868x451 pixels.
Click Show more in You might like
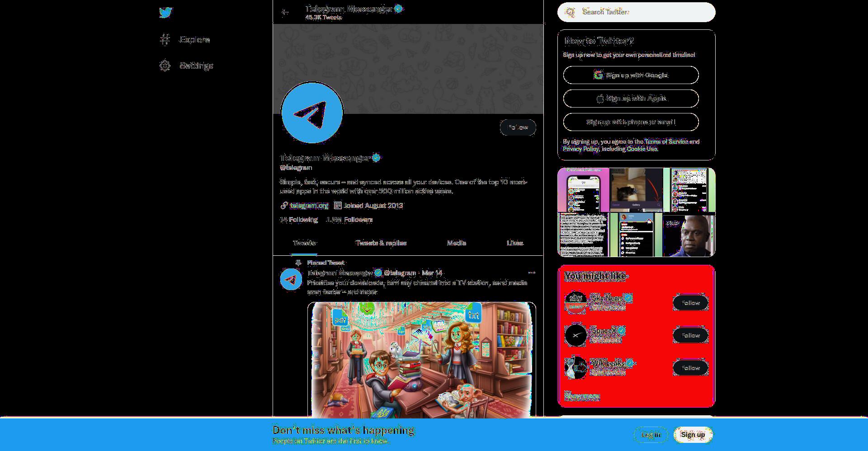tap(582, 396)
